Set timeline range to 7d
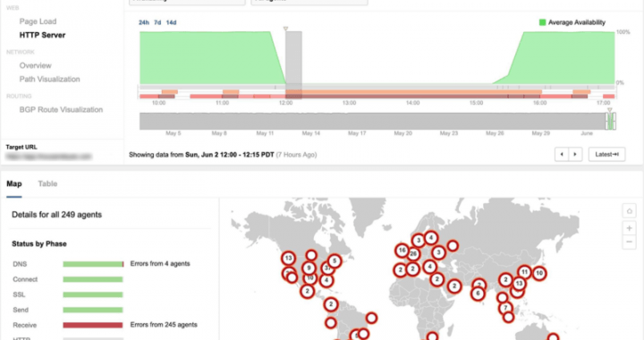 tap(157, 22)
